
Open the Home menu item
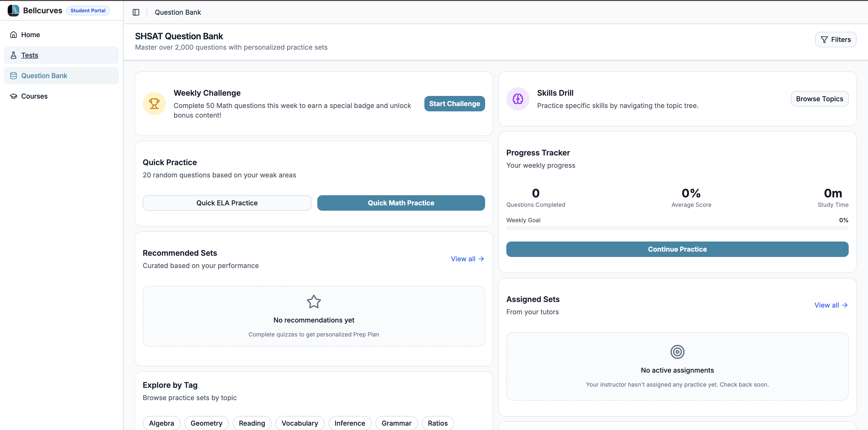(x=61, y=35)
